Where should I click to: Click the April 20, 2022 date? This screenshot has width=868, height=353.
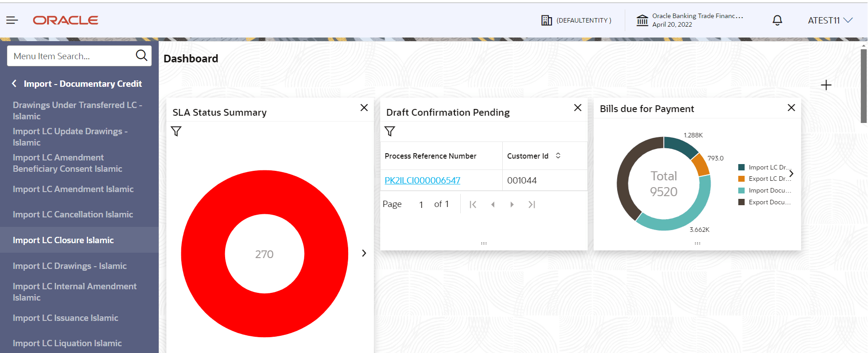click(x=672, y=24)
